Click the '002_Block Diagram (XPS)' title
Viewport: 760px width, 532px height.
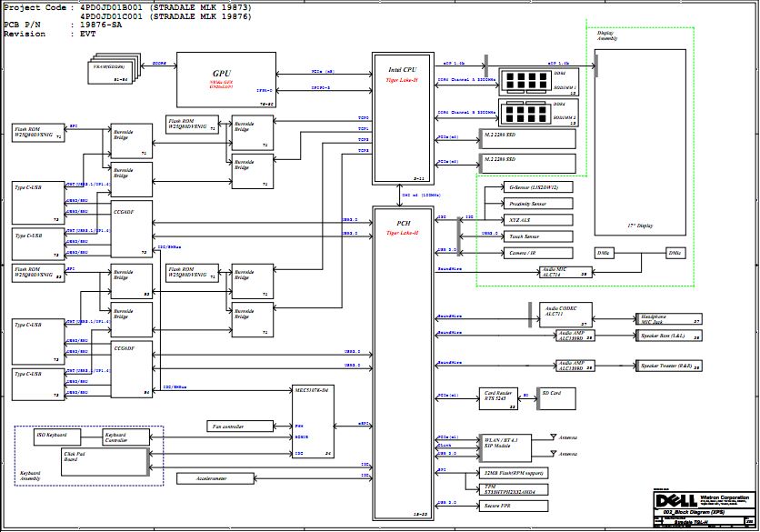pyautogui.click(x=694, y=512)
